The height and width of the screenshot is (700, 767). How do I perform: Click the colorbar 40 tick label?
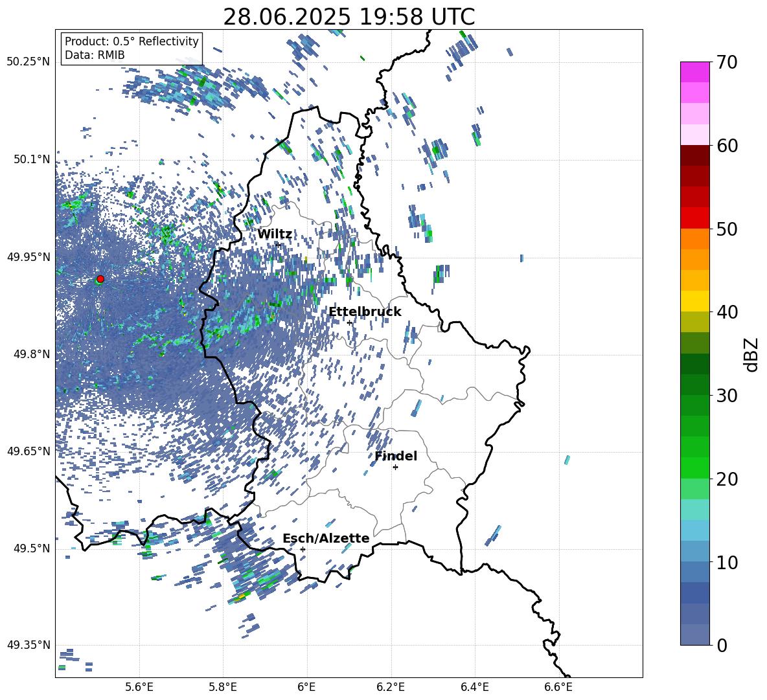coord(727,312)
